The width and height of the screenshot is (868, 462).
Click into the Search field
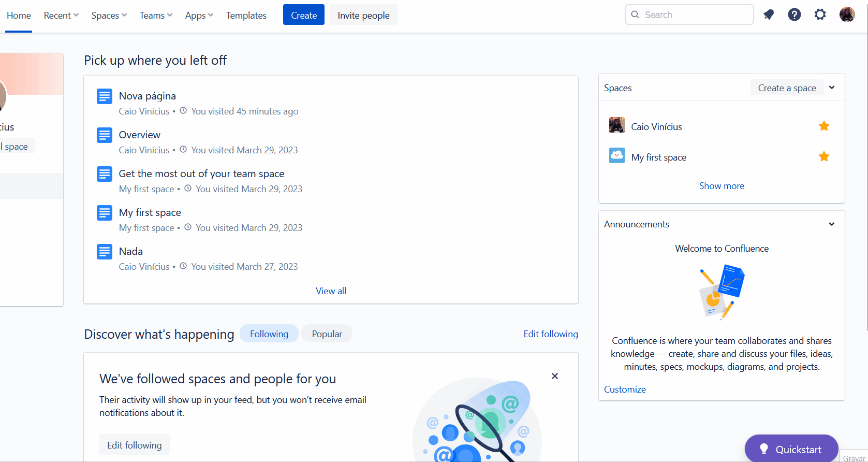(x=689, y=15)
